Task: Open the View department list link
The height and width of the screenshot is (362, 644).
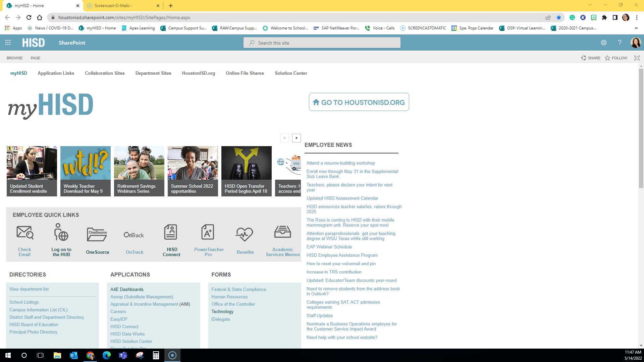Action: click(29, 289)
